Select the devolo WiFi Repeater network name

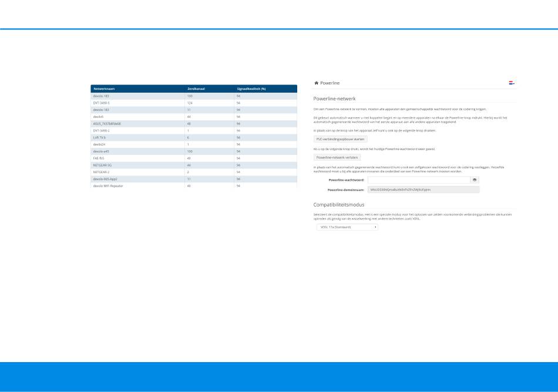108,186
